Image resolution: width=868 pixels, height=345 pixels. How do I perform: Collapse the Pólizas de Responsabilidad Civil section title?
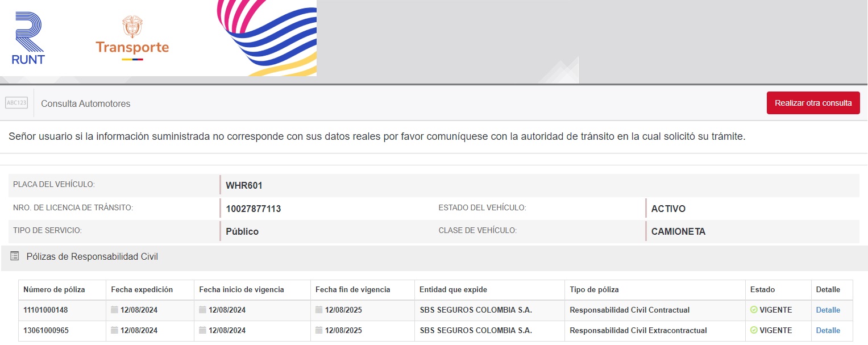point(92,257)
